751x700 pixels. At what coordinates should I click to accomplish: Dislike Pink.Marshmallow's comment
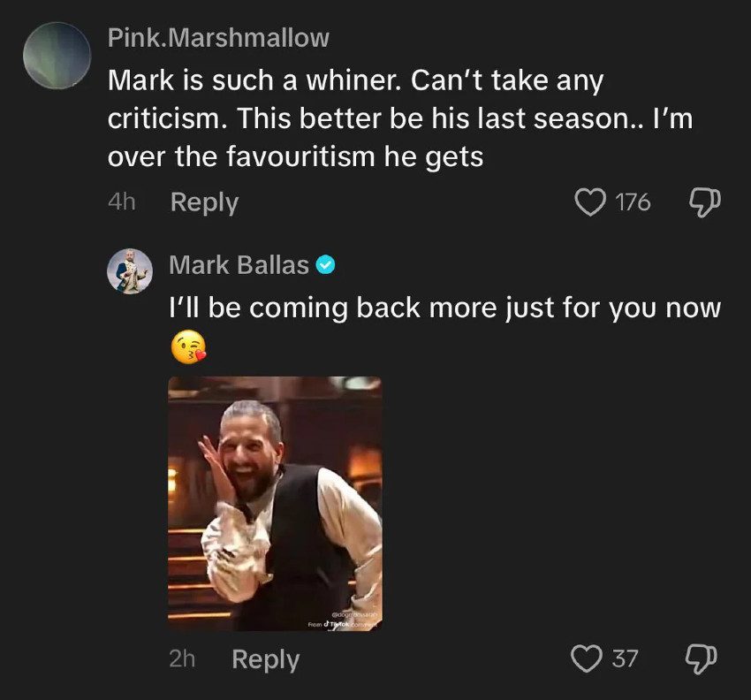point(703,202)
